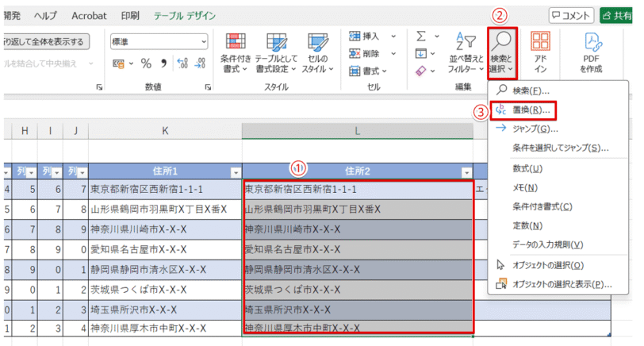
Task: Click the accounting number format icon
Action: [x=118, y=63]
